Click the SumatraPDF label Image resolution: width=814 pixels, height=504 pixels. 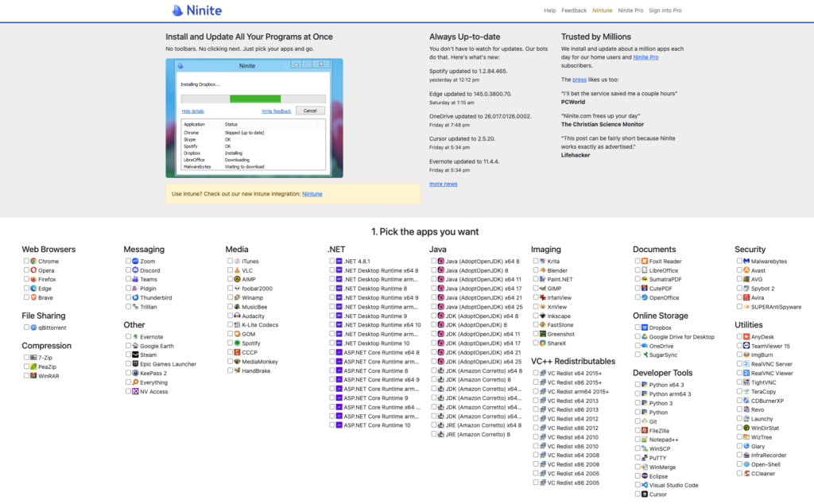pos(665,279)
